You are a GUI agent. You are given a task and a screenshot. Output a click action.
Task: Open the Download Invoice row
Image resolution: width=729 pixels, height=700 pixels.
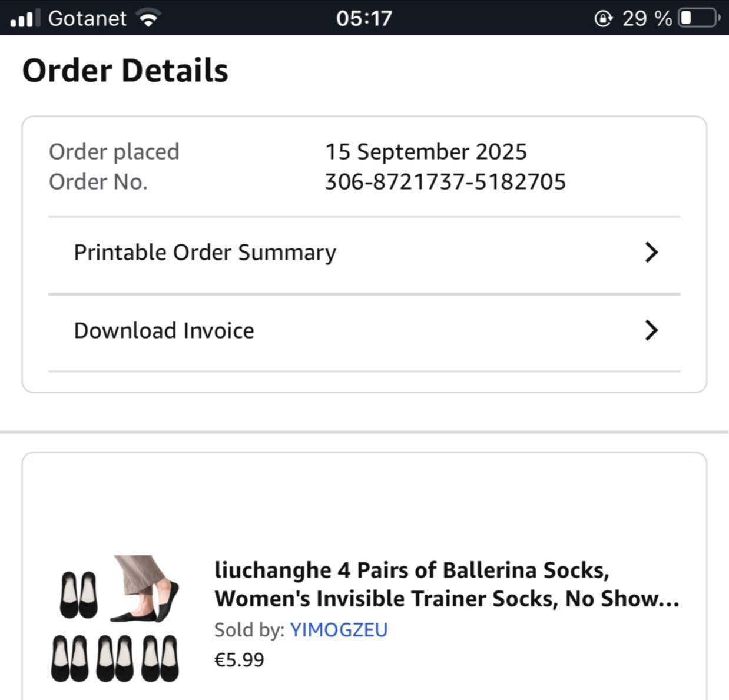click(x=164, y=331)
